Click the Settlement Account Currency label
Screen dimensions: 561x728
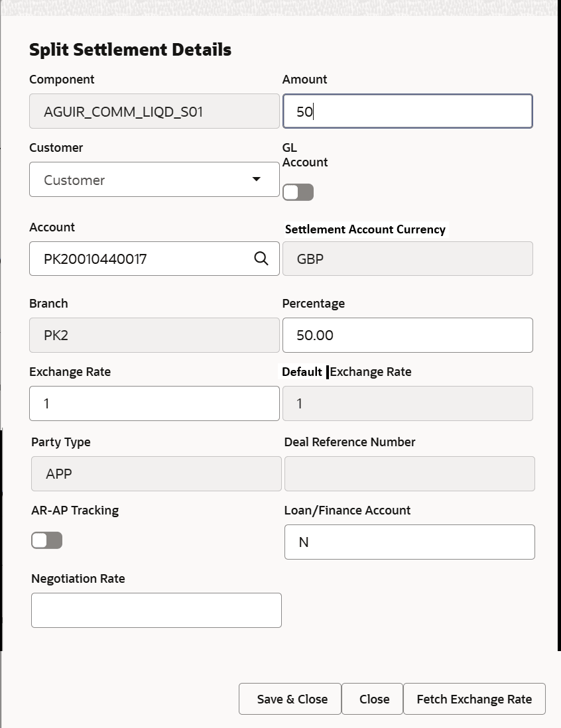(365, 229)
